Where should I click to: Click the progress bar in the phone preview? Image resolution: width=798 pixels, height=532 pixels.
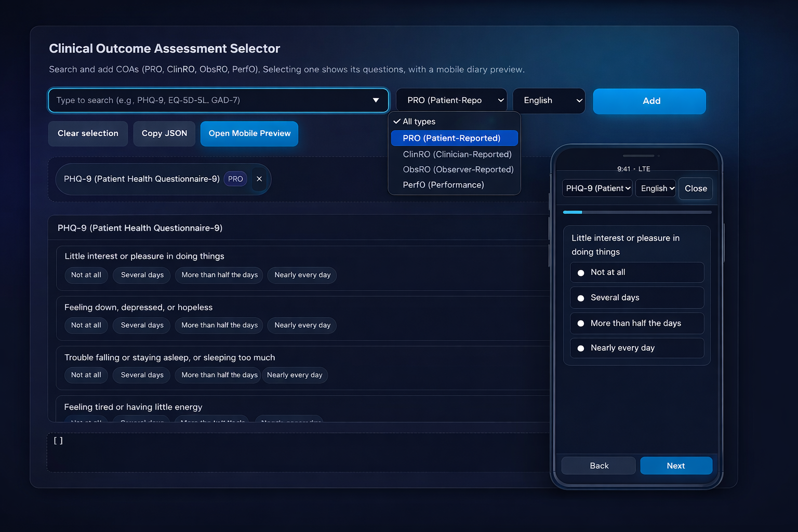click(636, 212)
